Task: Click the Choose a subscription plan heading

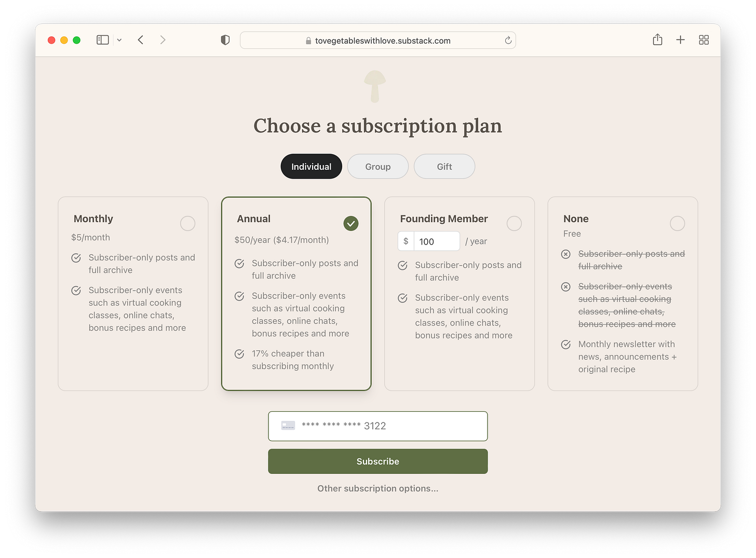Action: coord(378,126)
